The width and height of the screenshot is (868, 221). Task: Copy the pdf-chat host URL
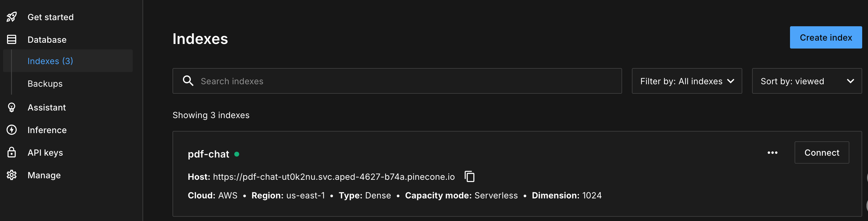point(469,176)
